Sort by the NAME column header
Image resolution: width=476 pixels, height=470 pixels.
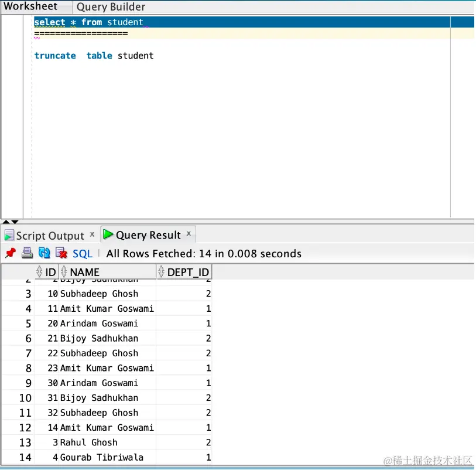coord(108,272)
